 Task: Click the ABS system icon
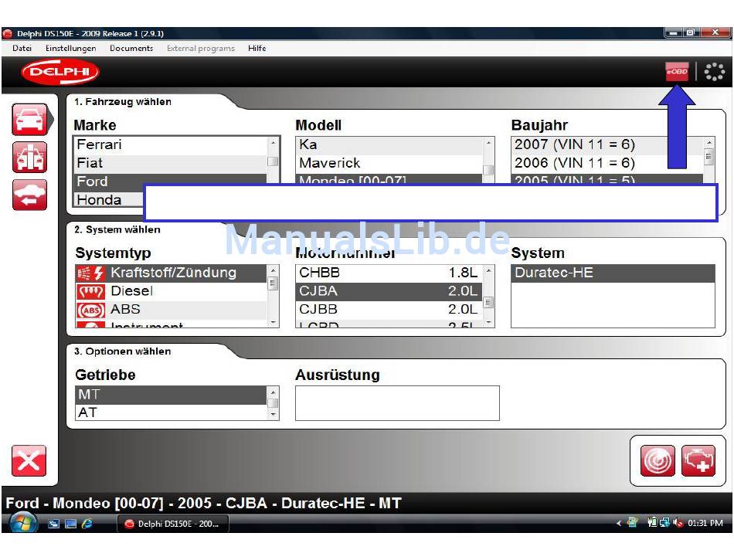(91, 310)
